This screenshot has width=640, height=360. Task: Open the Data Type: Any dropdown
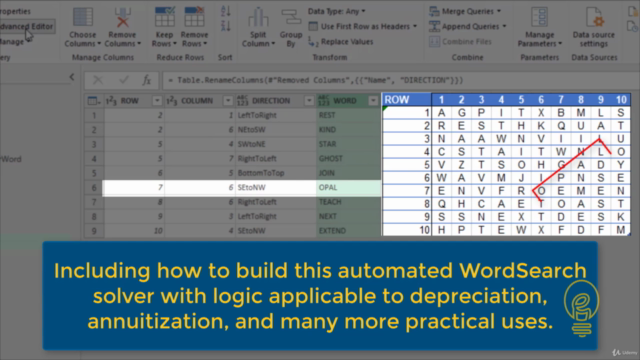[x=336, y=11]
